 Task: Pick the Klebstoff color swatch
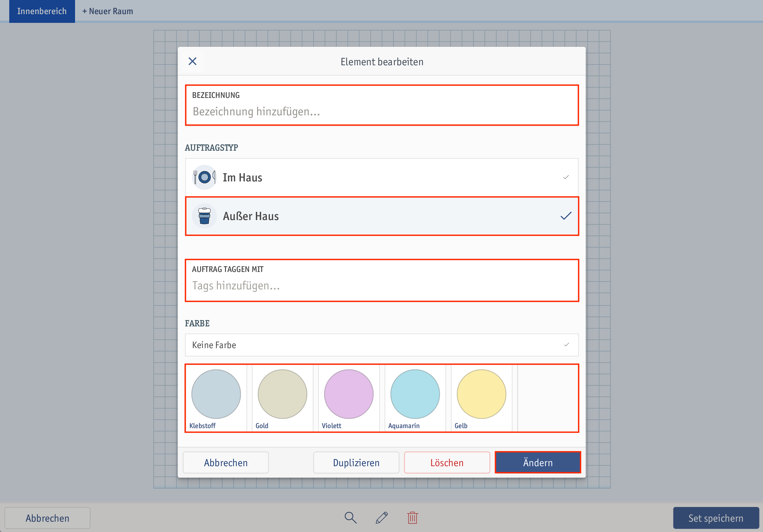tap(216, 394)
